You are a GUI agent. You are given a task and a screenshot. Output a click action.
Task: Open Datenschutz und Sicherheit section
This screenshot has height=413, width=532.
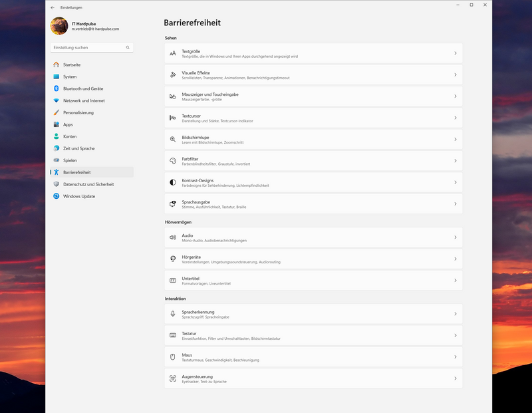coord(88,184)
